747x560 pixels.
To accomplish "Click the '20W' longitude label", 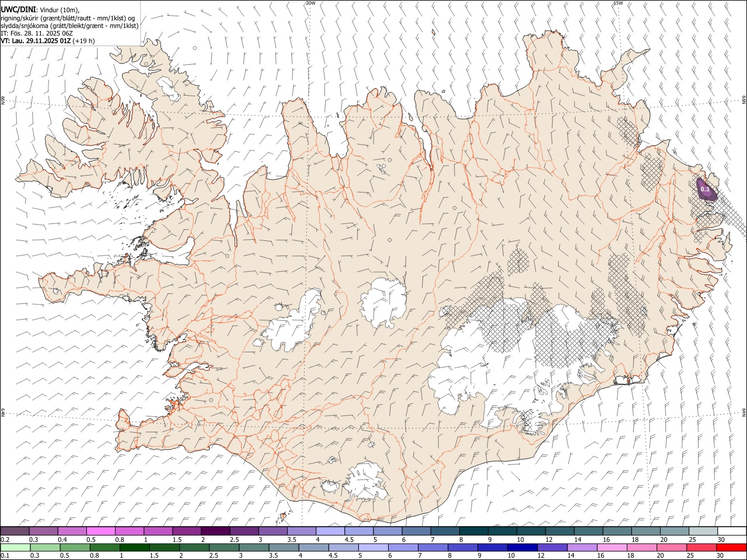I will 310,3.
